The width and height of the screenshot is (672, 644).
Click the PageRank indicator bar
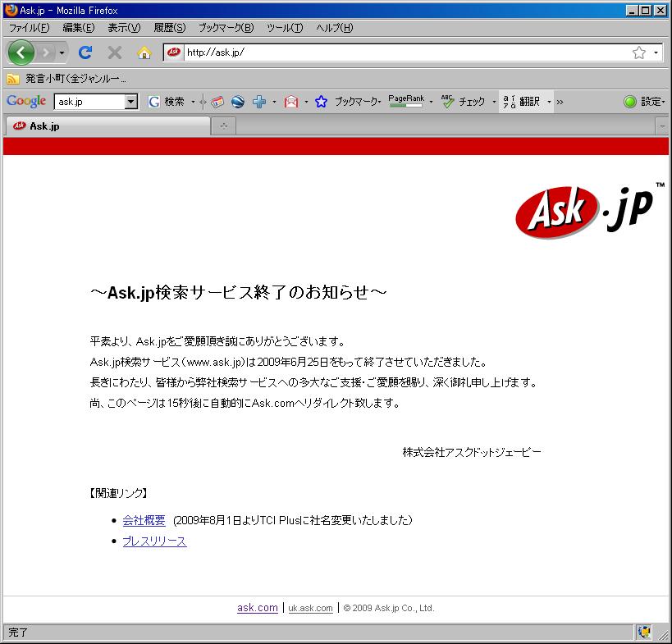(406, 102)
